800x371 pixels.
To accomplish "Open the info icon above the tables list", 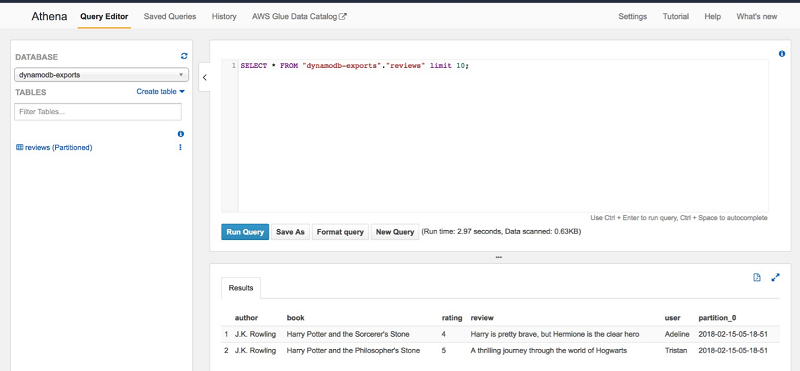I will tap(181, 134).
